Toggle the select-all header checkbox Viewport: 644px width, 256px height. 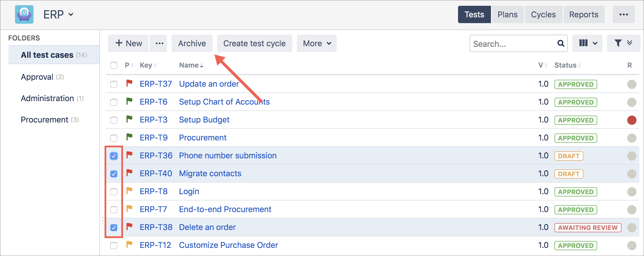point(114,65)
